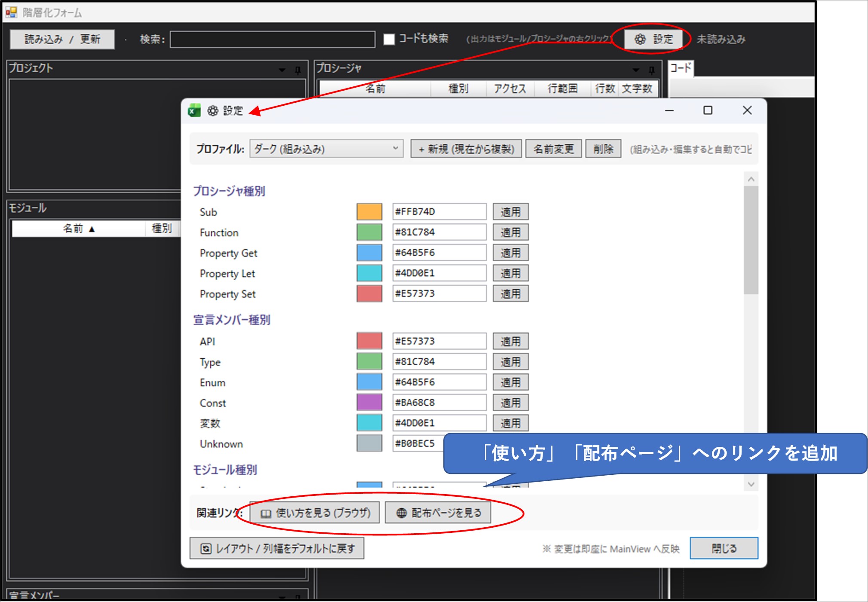The image size is (868, 602).
Task: Apply the Property Let color with 適用
Action: point(511,273)
